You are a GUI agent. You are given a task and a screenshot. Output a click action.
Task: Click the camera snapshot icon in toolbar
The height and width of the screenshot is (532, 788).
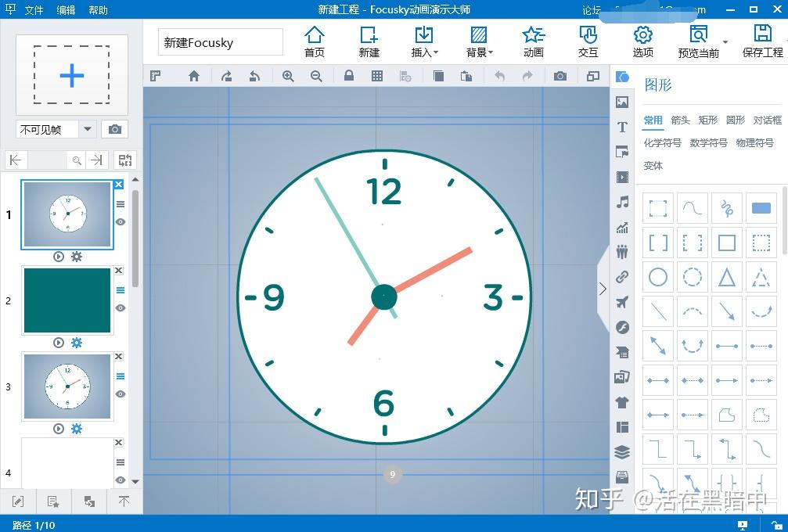[560, 76]
